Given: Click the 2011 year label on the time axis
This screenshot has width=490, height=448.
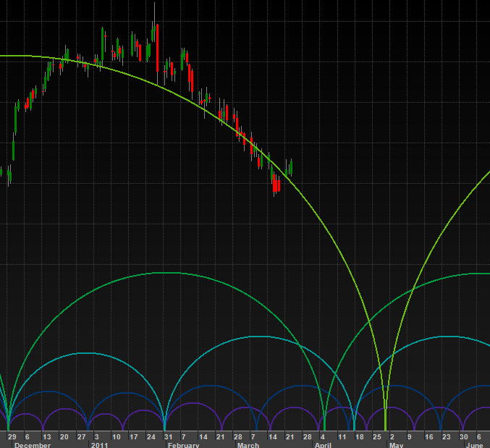Looking at the screenshot, I should (99, 445).
